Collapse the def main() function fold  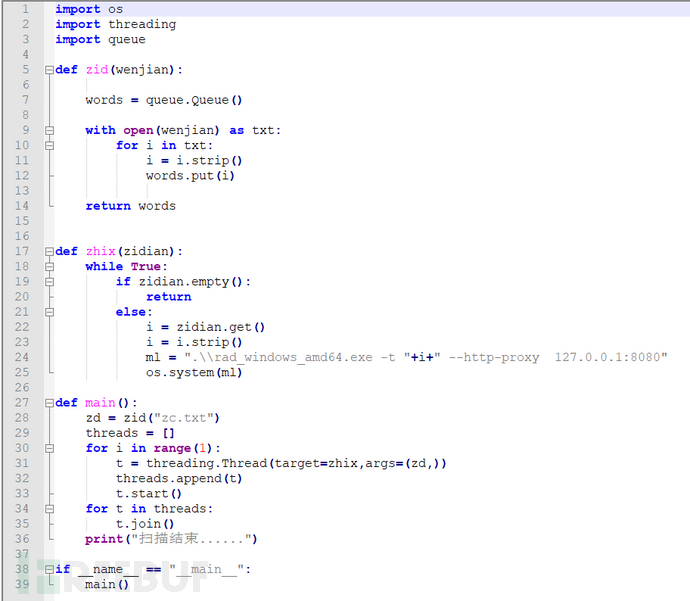point(49,403)
